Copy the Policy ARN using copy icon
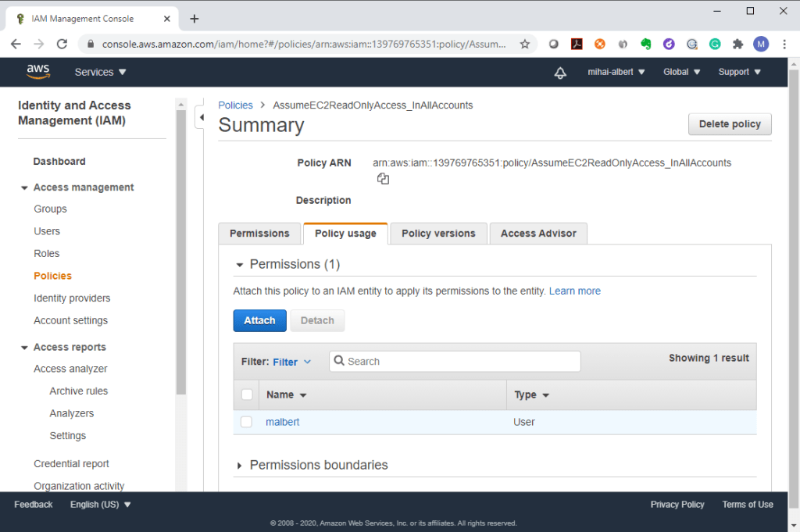800x532 pixels. click(383, 179)
